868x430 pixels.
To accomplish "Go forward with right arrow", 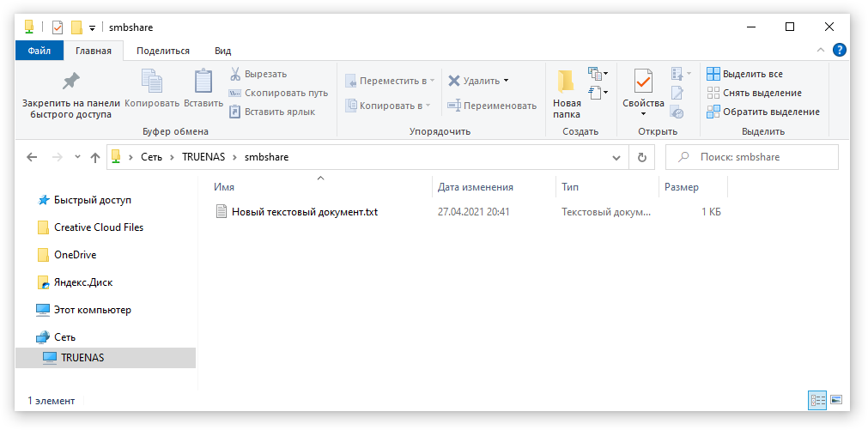I will pyautogui.click(x=57, y=157).
